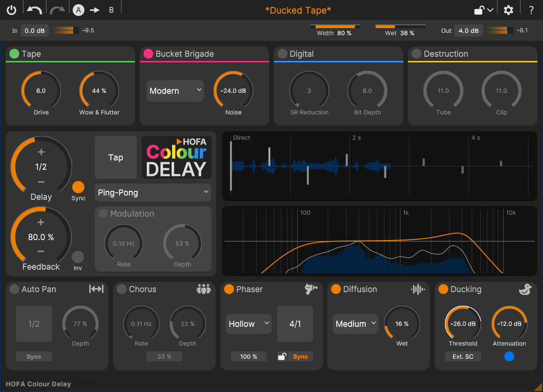Click the In level input field
Screen dimensions: 543x392
34,30
